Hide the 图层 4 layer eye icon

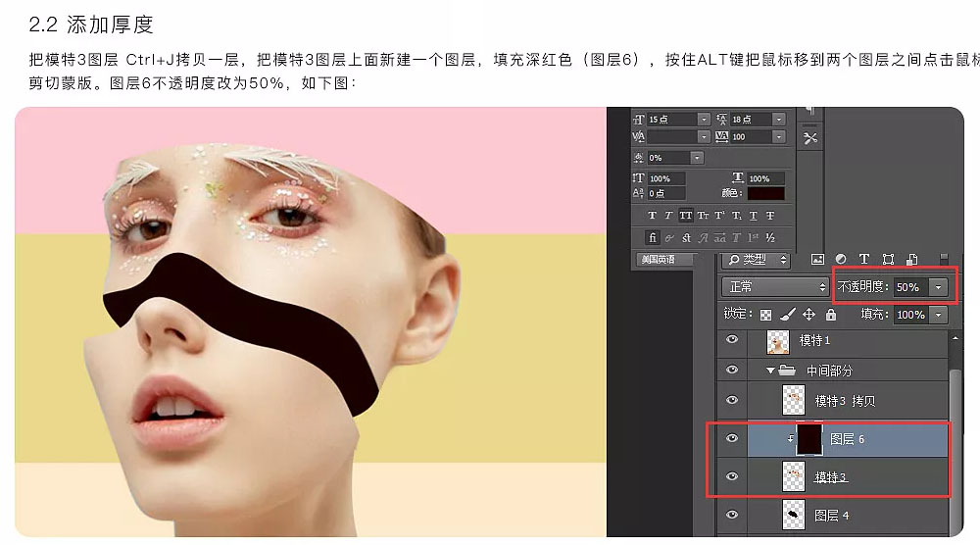(x=732, y=515)
